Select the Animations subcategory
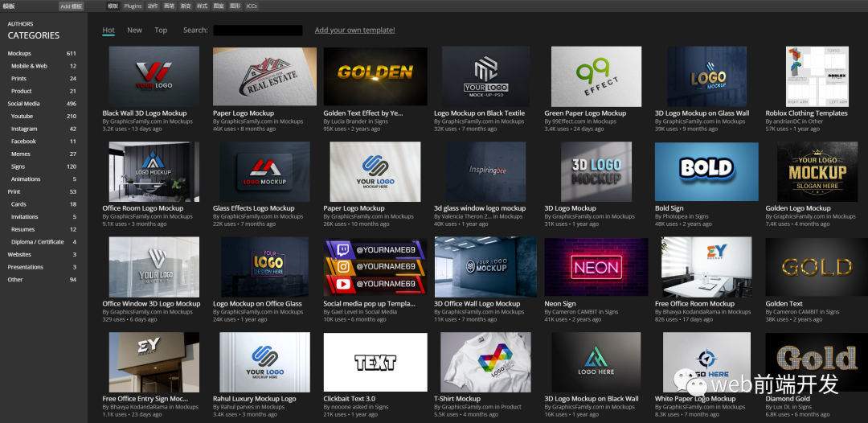Image resolution: width=868 pixels, height=423 pixels. pyautogui.click(x=42, y=179)
